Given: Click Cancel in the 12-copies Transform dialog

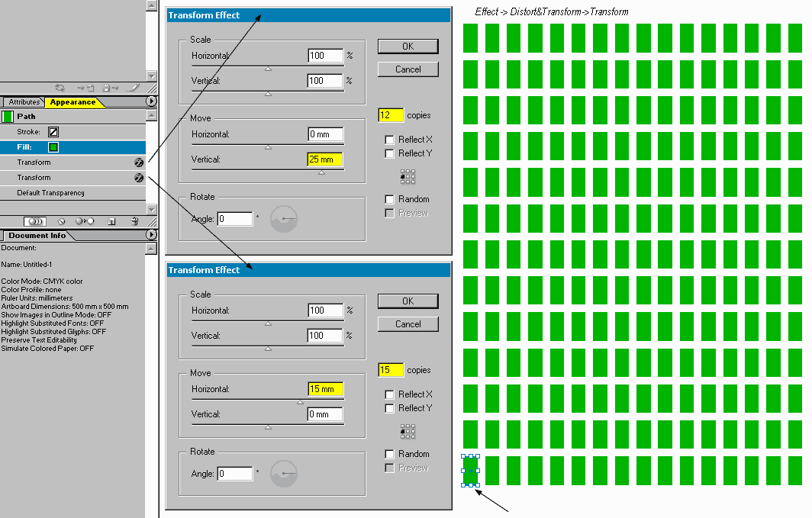Looking at the screenshot, I should point(408,69).
